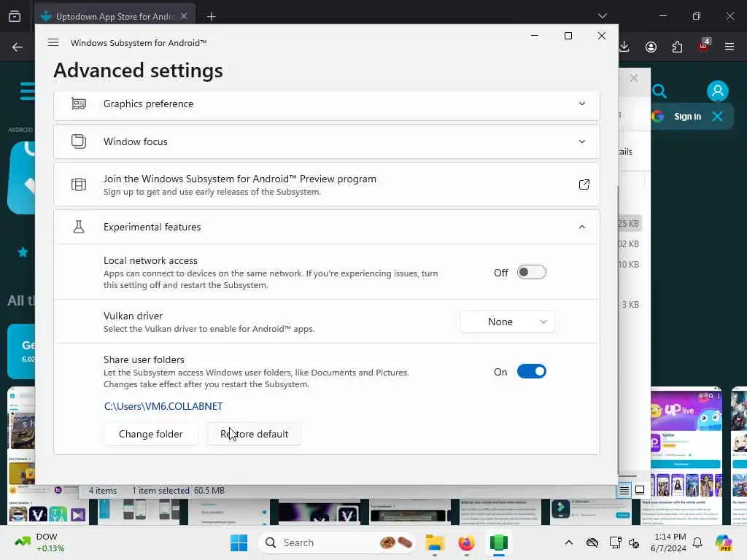Open File Explorer from taskbar

pyautogui.click(x=435, y=542)
